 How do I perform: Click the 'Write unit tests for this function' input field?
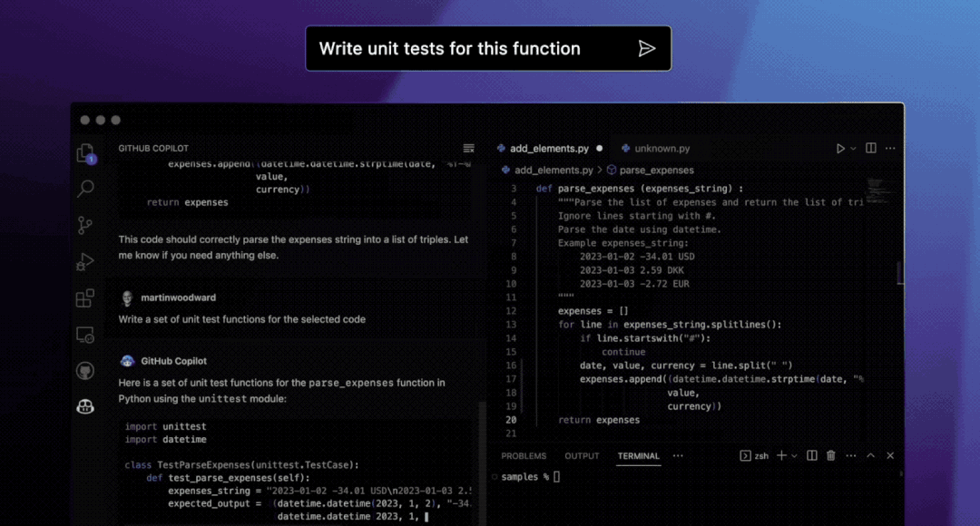tap(488, 49)
